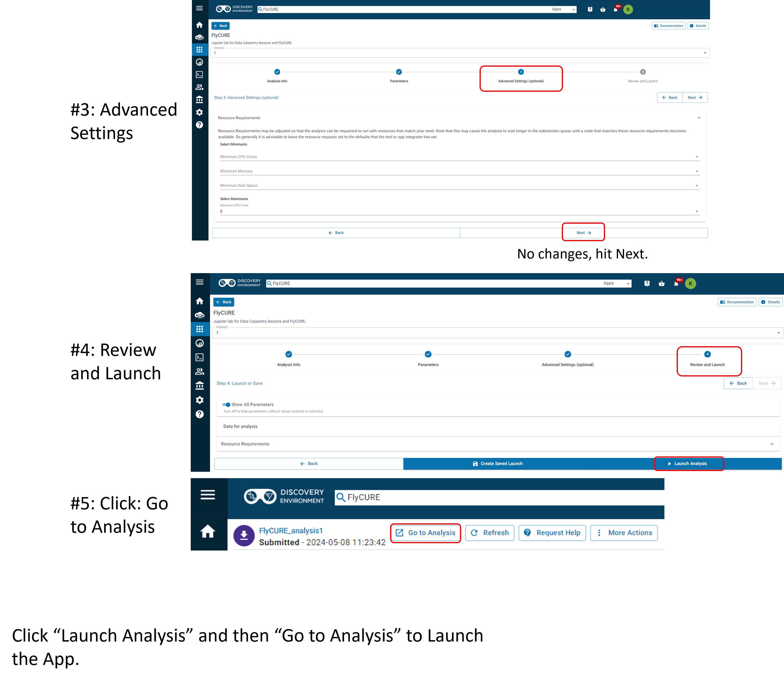Go to Home in the Step 4 sidebar

click(x=200, y=301)
